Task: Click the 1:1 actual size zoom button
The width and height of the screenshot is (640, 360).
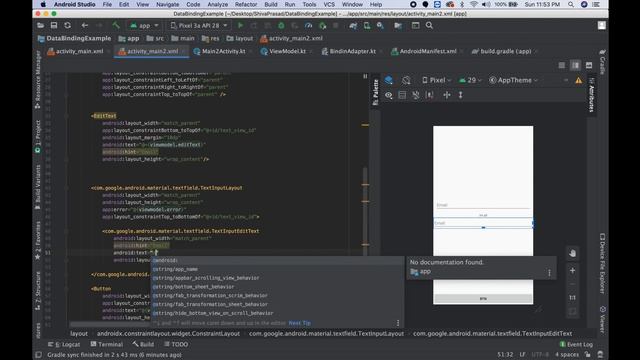Action: coord(572,298)
